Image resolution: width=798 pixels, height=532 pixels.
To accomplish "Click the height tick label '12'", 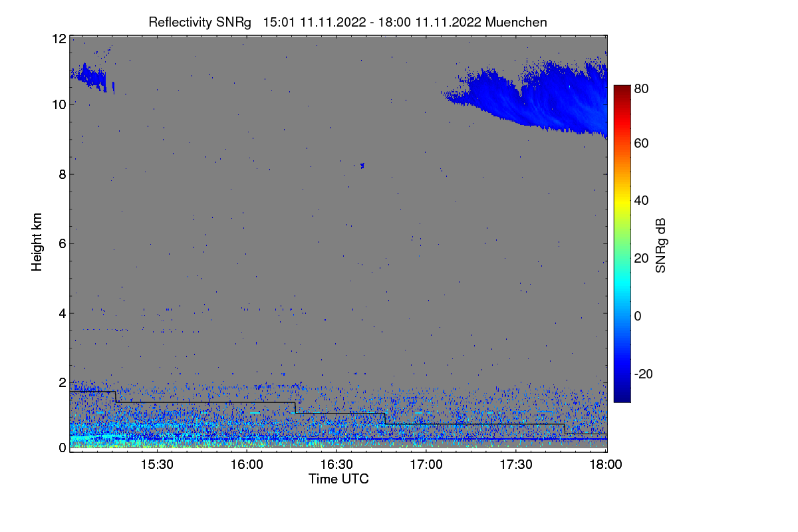I will point(59,39).
